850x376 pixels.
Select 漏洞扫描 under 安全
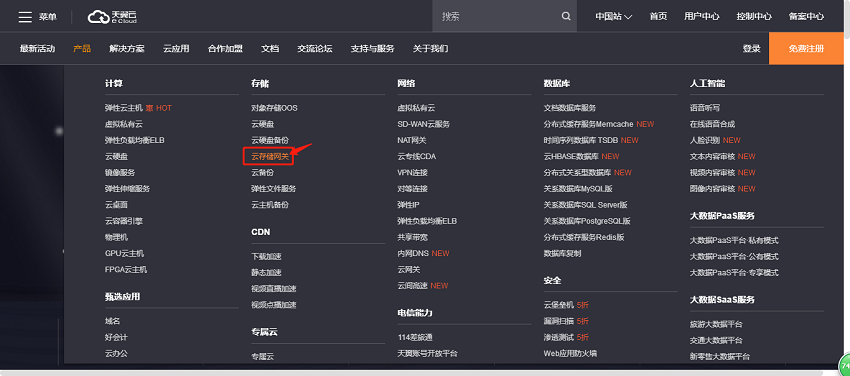558,321
